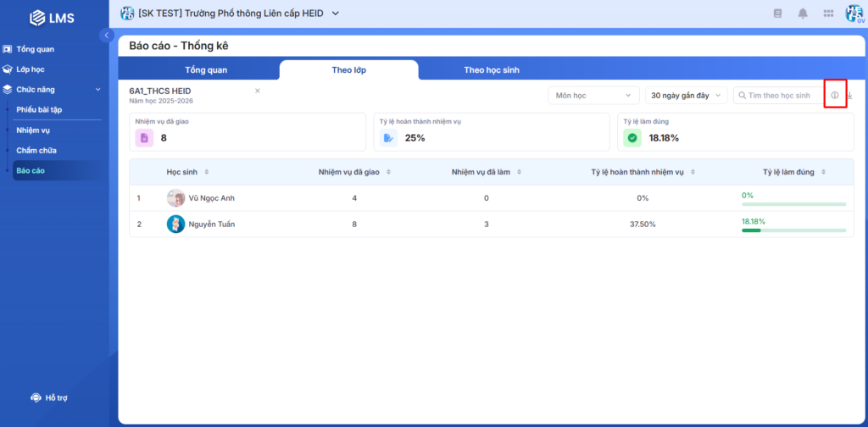Collapse the sidebar with the arrow button
The height and width of the screenshot is (427, 868).
pos(106,35)
